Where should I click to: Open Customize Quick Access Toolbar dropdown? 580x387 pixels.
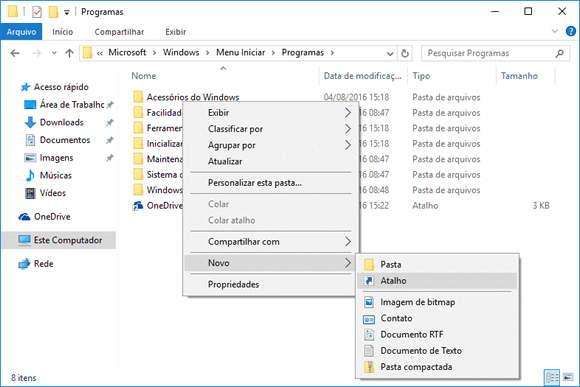click(67, 12)
